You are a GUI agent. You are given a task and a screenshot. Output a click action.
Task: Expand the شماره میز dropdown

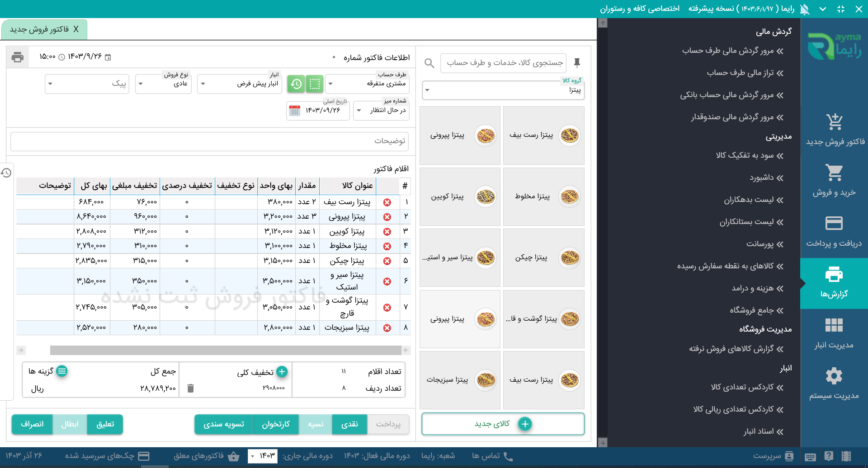tap(359, 111)
